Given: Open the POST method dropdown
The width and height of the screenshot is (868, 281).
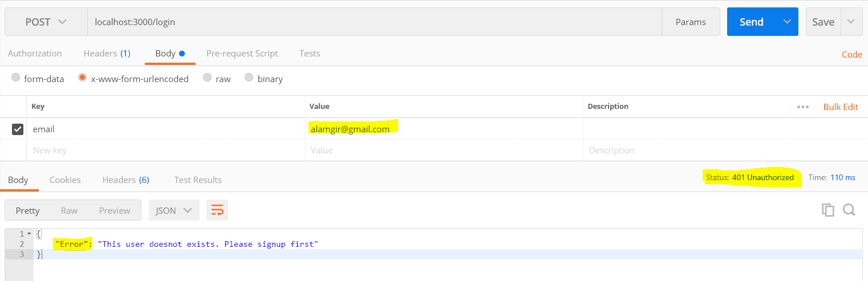Looking at the screenshot, I should (46, 22).
